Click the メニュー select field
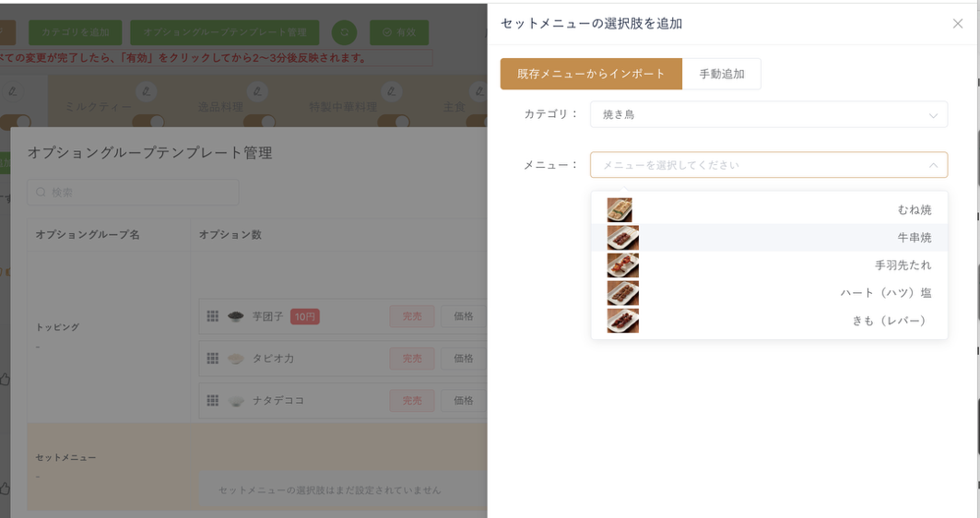Image resolution: width=980 pixels, height=518 pixels. click(x=769, y=165)
